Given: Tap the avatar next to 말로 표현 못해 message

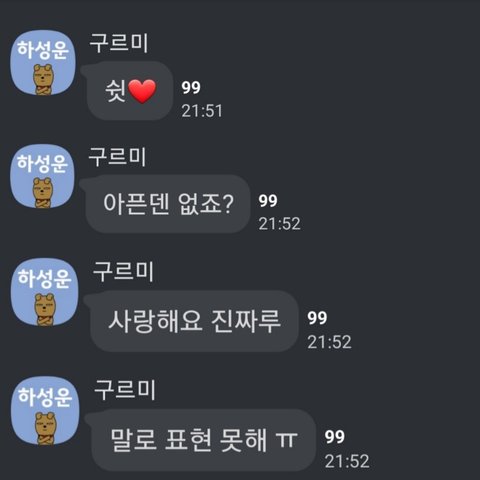Looking at the screenshot, I should pyautogui.click(x=45, y=411).
